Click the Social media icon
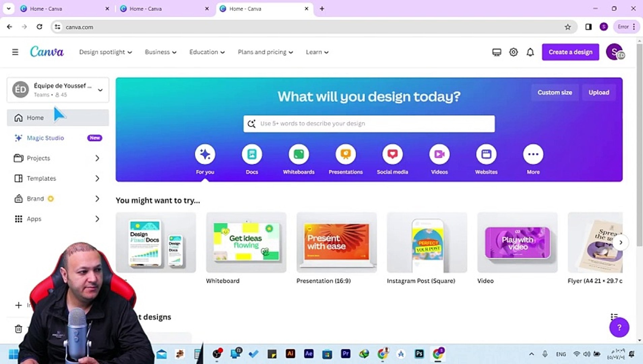This screenshot has height=364, width=643. tap(392, 154)
